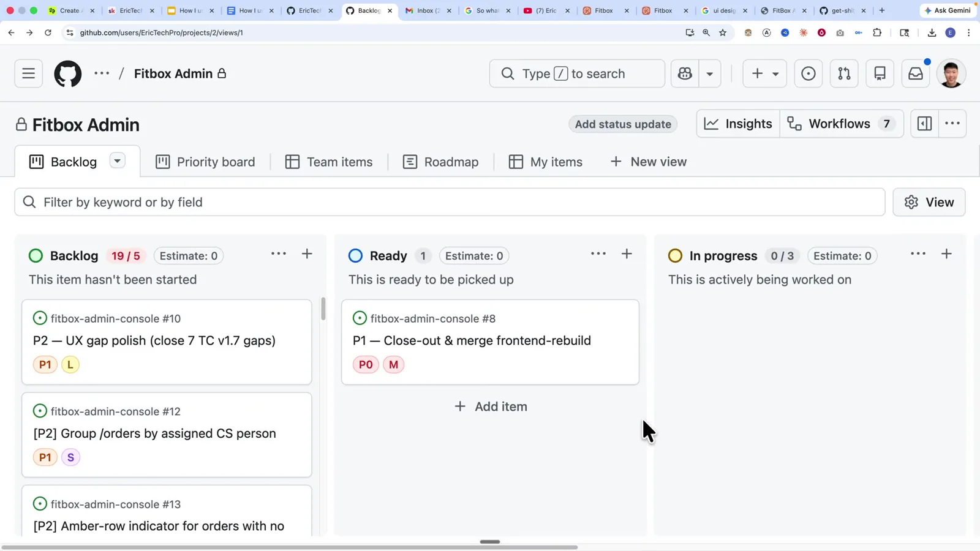Image resolution: width=980 pixels, height=551 pixels.
Task: Expand the breadcrumb ellipsis next to Fitbox Admin
Action: [102, 73]
